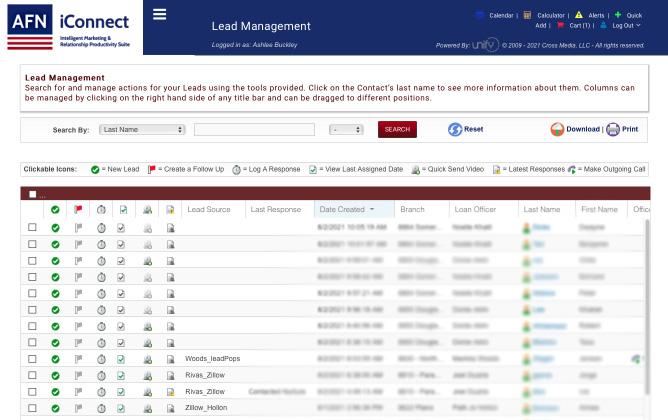Click Date Created sort arrow
Image resolution: width=668 pixels, height=420 pixels.
372,210
